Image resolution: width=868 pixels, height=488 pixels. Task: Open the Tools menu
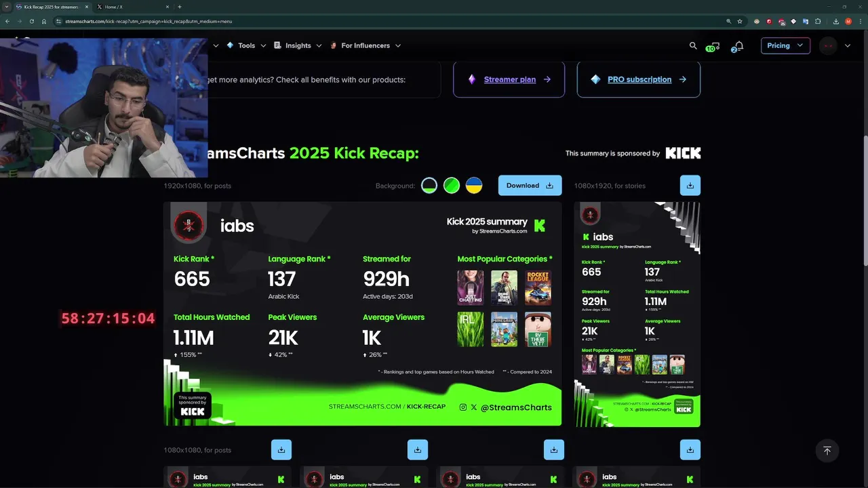[246, 45]
